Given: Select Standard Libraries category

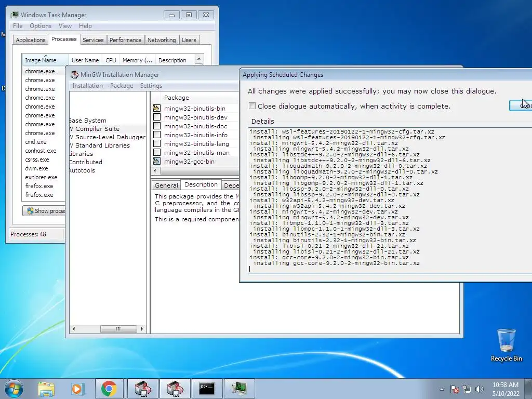Looking at the screenshot, I should point(99,145).
